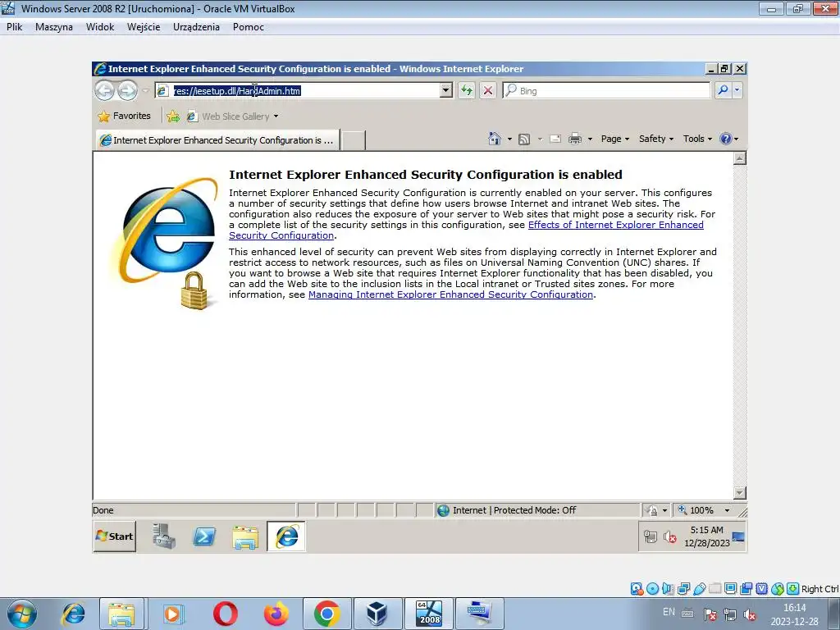The image size is (840, 630).
Task: Click the IE Forward navigation button
Action: 127,90
